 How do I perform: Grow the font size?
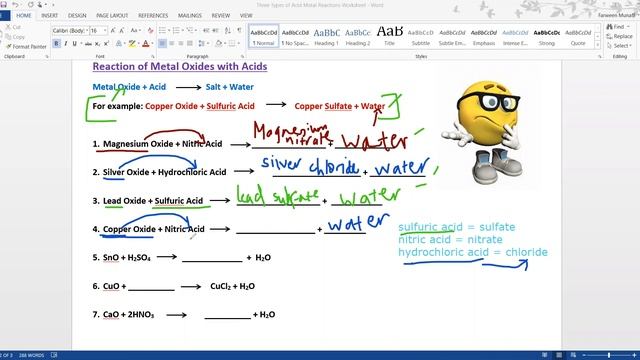coord(113,31)
